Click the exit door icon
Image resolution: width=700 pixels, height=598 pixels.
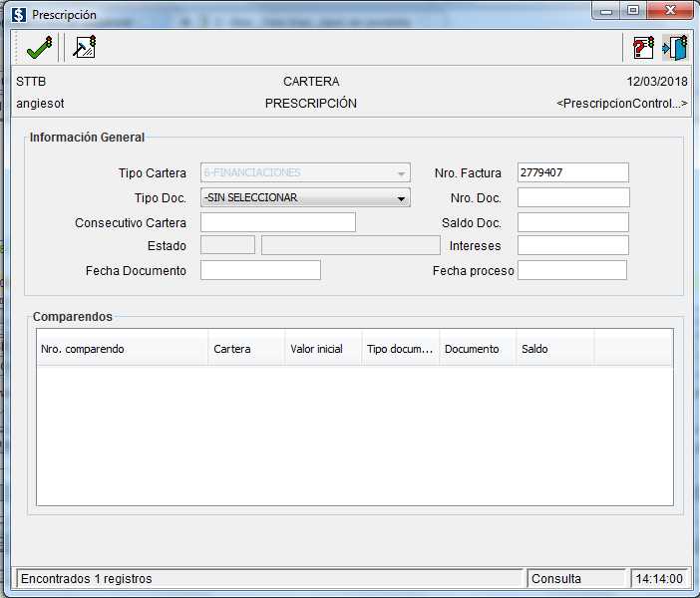(x=675, y=47)
